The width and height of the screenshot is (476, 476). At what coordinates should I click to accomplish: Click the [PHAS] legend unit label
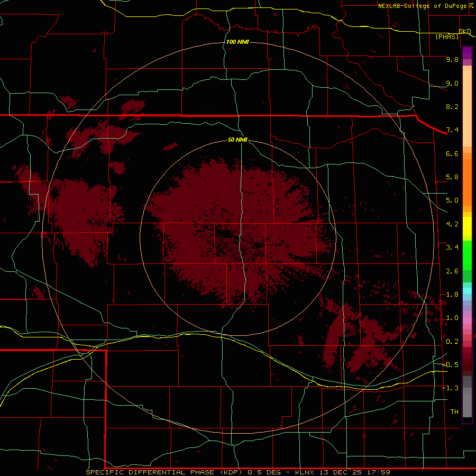point(447,36)
